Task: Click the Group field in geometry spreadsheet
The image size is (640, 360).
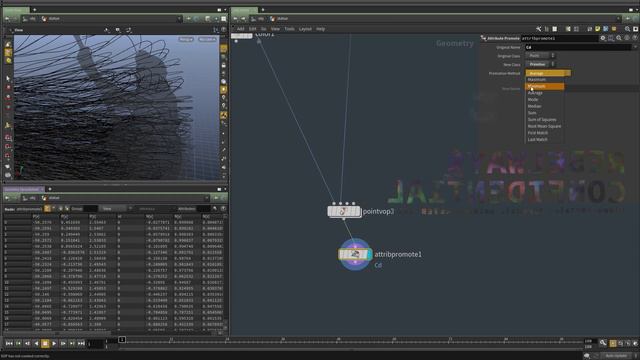Action: (x=90, y=209)
